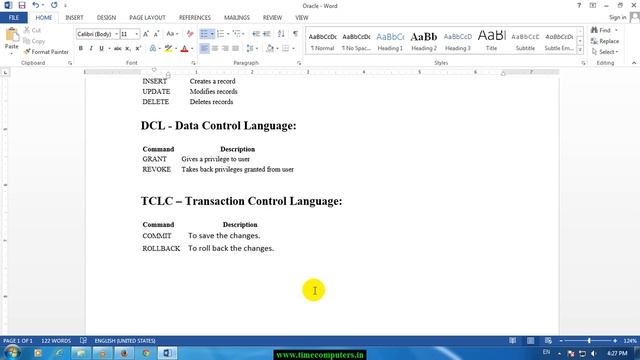Switch to Web Layout view icon

(548, 340)
